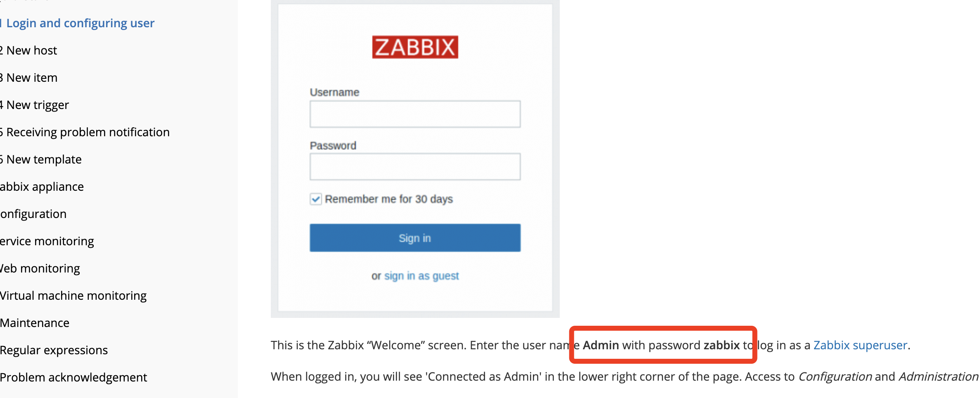Open Regular expressions sidebar entry

54,350
